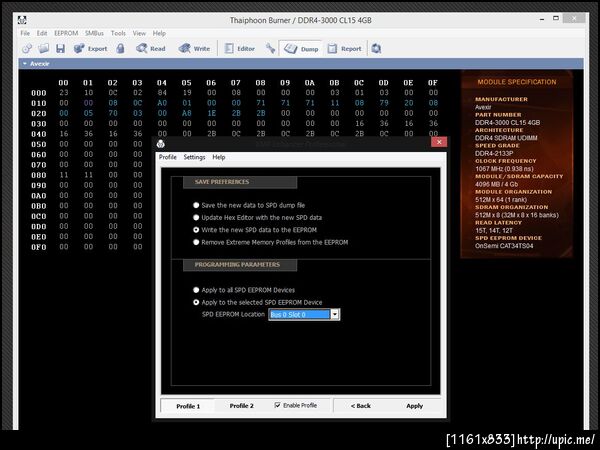
Task: Click the < Back button
Action: 360,406
